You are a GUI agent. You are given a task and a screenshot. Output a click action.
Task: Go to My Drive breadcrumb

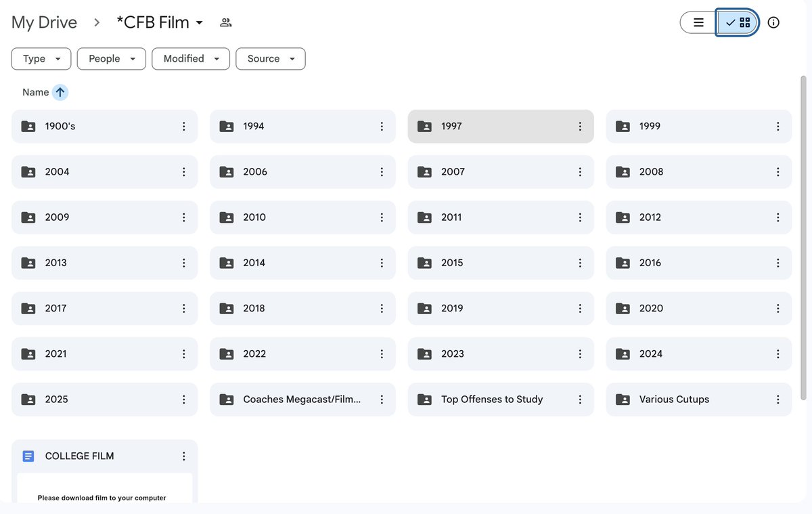tap(44, 22)
